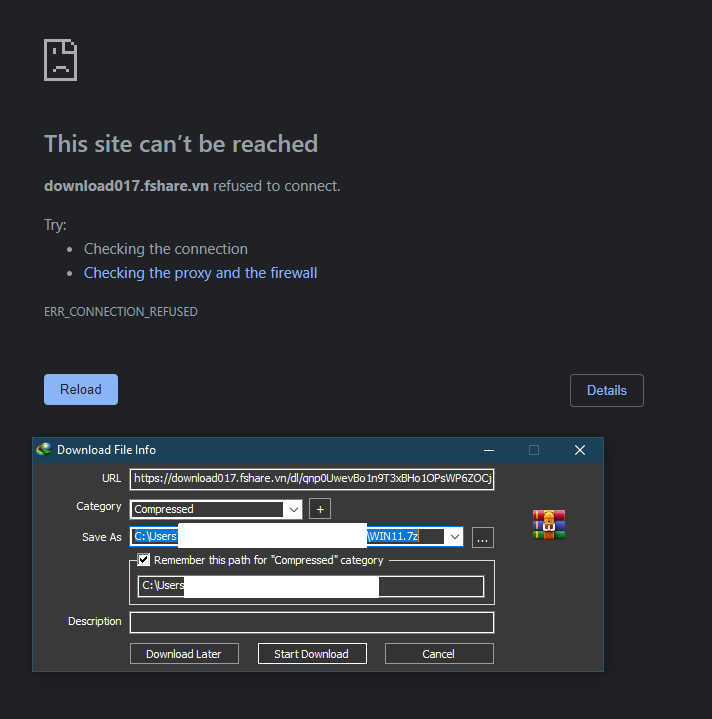The image size is (712, 719).
Task: Click the remembered category path field
Action: [311, 586]
